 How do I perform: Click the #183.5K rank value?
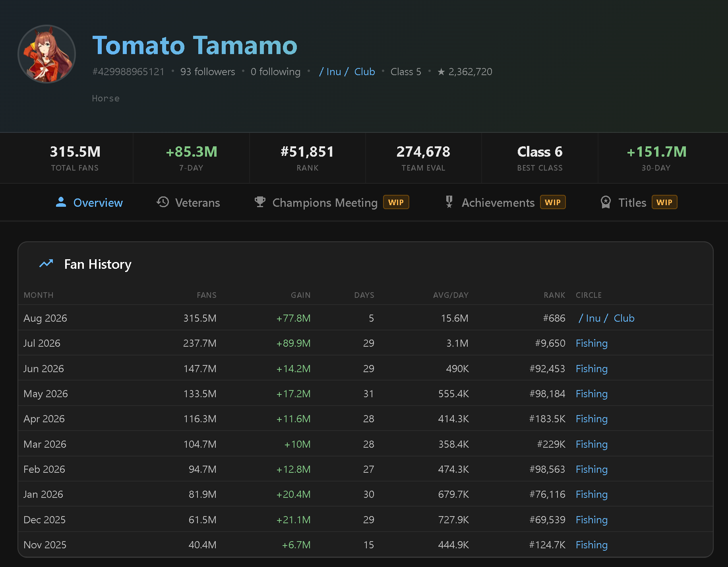pyautogui.click(x=547, y=419)
